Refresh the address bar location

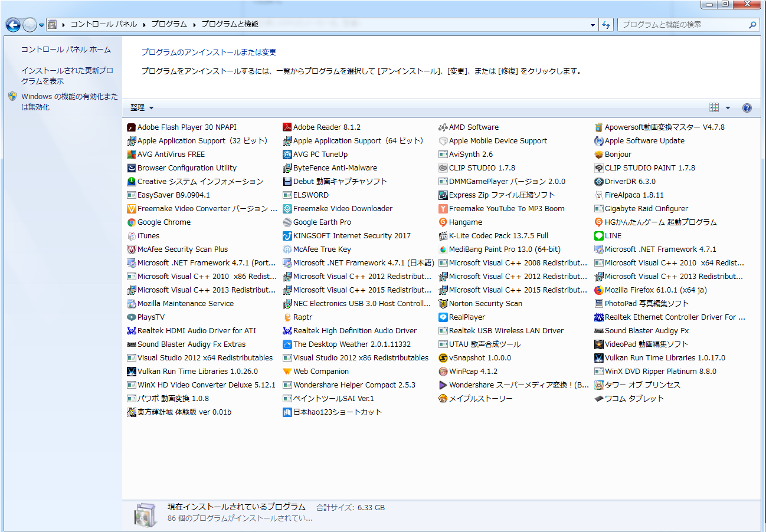click(606, 25)
